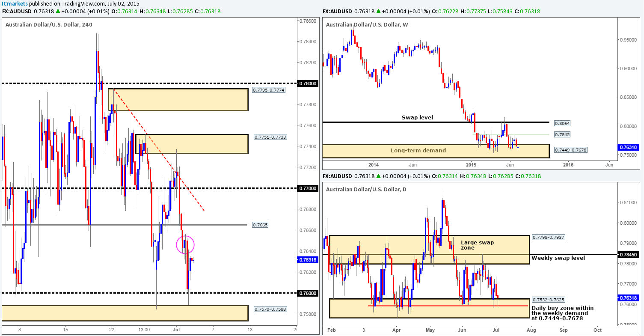Click the Apr tick on daily time axis

pos(396,330)
